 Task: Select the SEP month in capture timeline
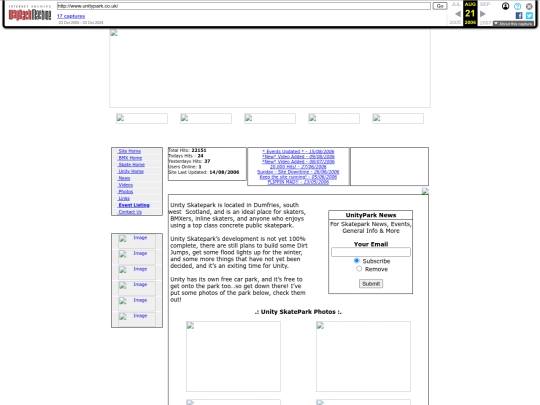(485, 4)
